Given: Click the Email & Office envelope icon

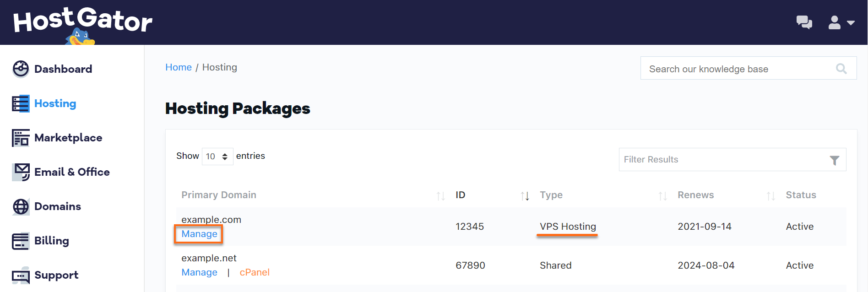Looking at the screenshot, I should coord(21,172).
